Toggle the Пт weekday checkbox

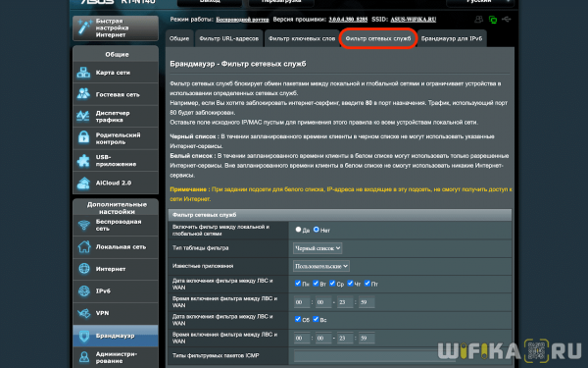click(367, 284)
